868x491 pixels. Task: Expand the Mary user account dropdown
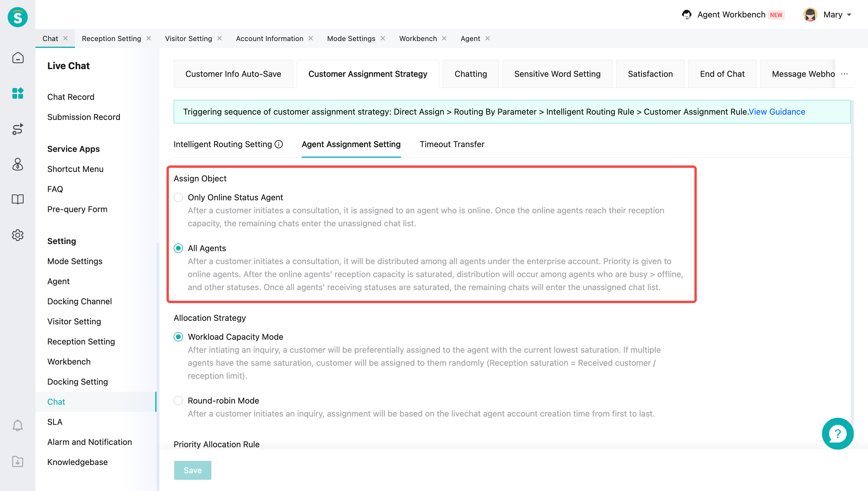pos(849,15)
